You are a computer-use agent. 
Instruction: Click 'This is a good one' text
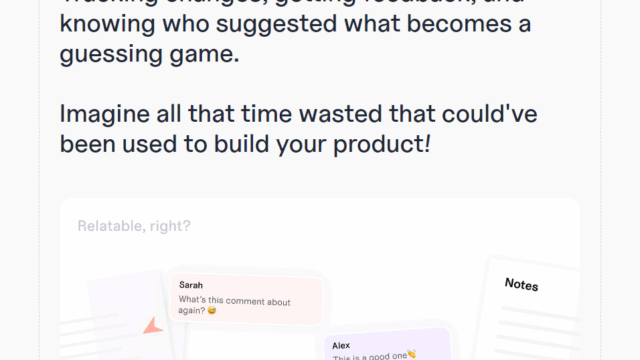(369, 357)
